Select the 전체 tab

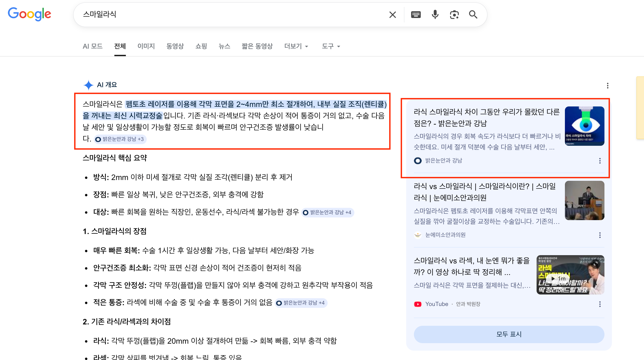(120, 46)
